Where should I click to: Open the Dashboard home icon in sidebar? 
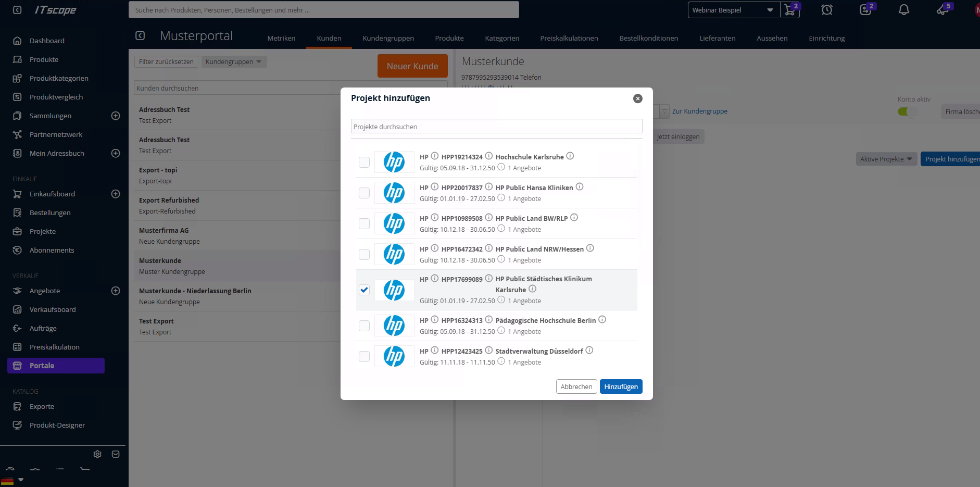(x=17, y=41)
